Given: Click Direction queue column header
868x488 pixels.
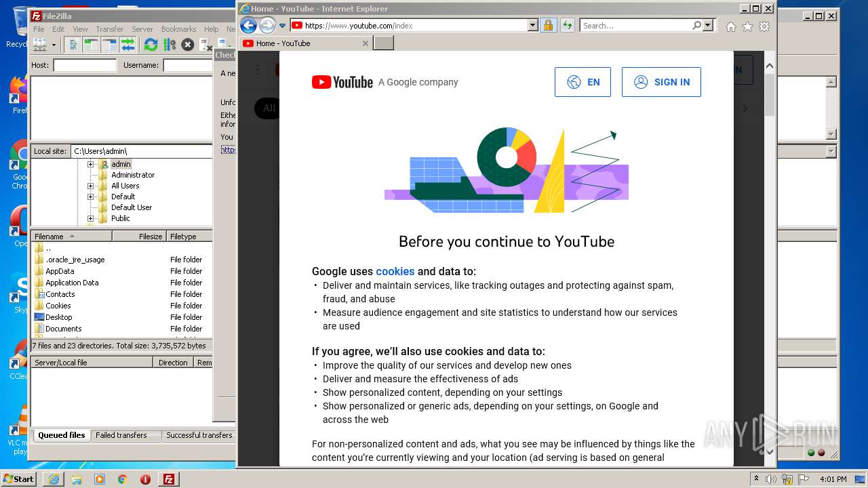Looking at the screenshot, I should point(173,363).
